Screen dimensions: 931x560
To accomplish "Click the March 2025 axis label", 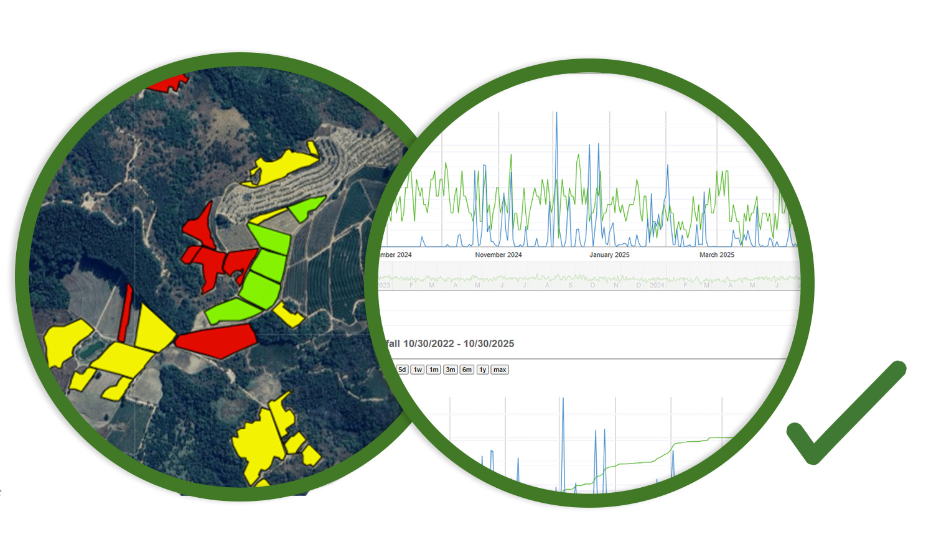I will (716, 255).
